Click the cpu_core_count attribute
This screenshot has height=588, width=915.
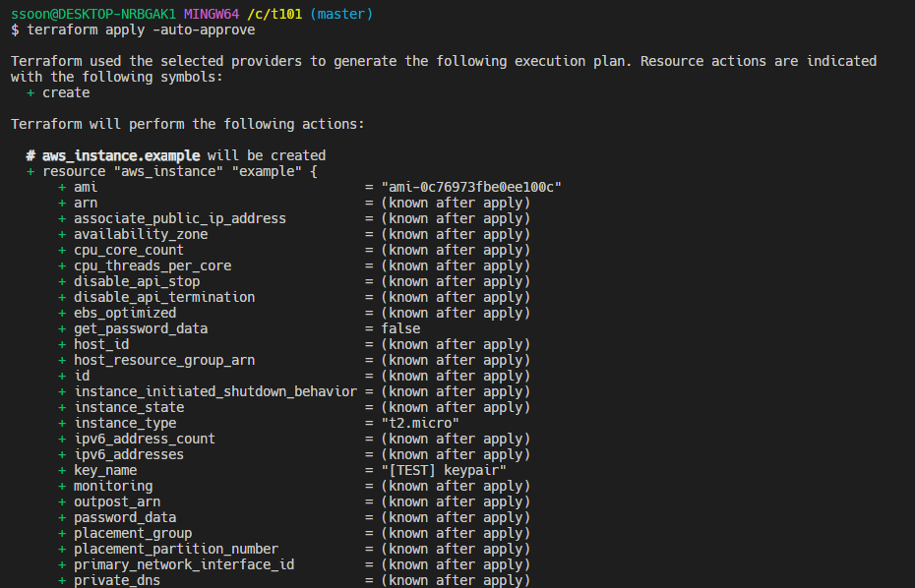tap(128, 251)
